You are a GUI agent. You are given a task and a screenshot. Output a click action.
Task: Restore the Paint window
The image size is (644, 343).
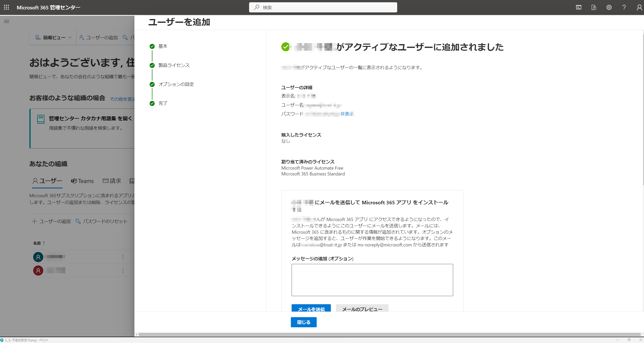coord(629,340)
